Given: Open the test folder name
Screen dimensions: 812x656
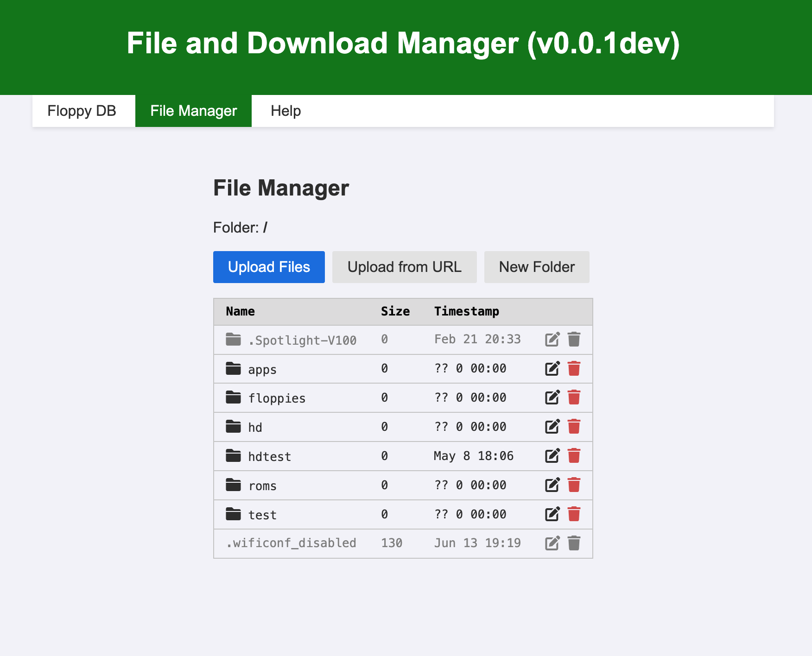Looking at the screenshot, I should pyautogui.click(x=262, y=515).
